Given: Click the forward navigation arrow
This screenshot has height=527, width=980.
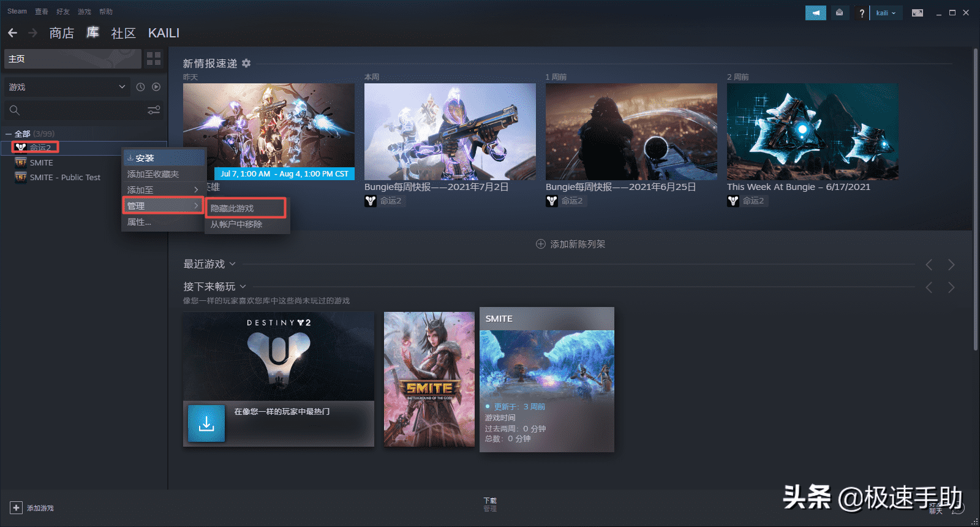Looking at the screenshot, I should 33,32.
